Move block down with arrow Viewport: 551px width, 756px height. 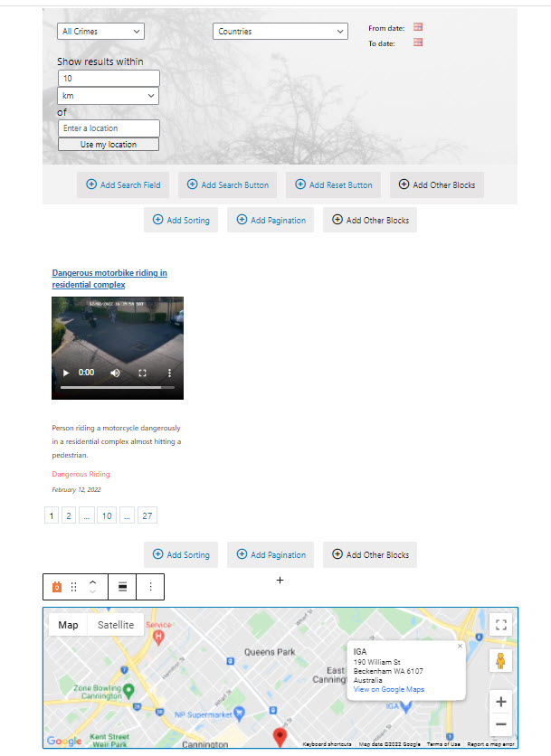coord(92,591)
